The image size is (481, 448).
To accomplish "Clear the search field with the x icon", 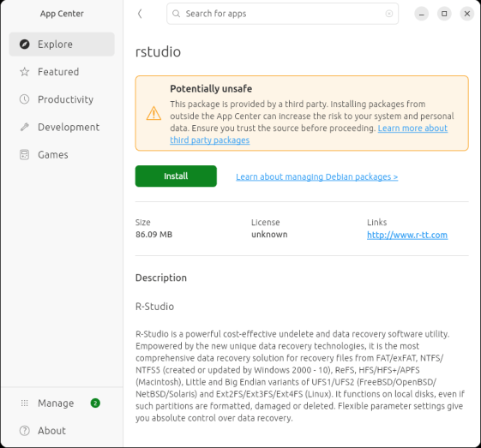I will [389, 14].
